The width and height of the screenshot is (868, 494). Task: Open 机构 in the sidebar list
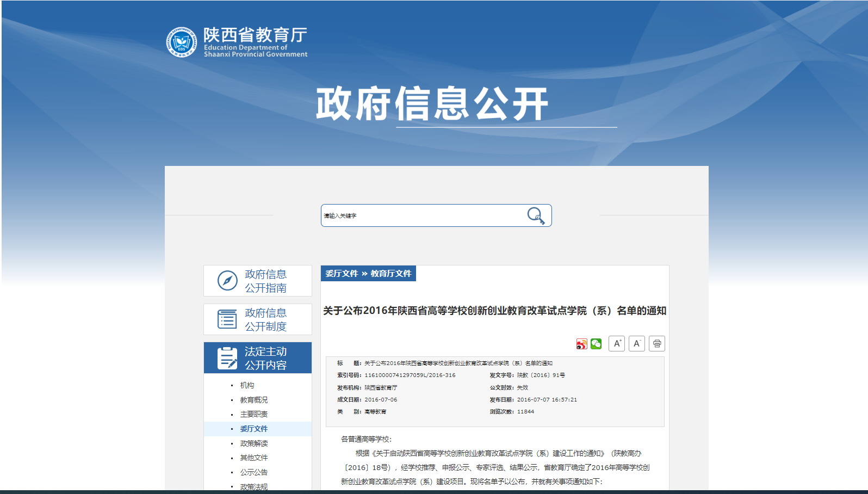247,385
